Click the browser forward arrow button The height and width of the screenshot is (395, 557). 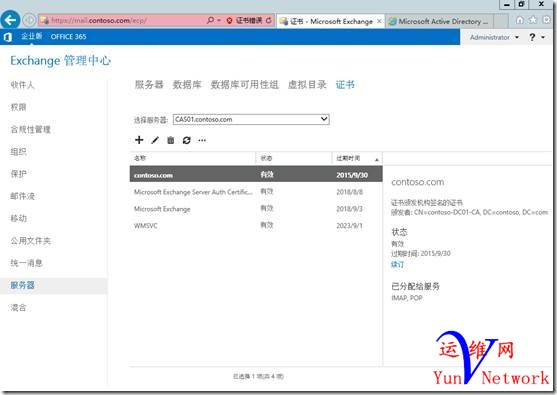pyautogui.click(x=29, y=20)
